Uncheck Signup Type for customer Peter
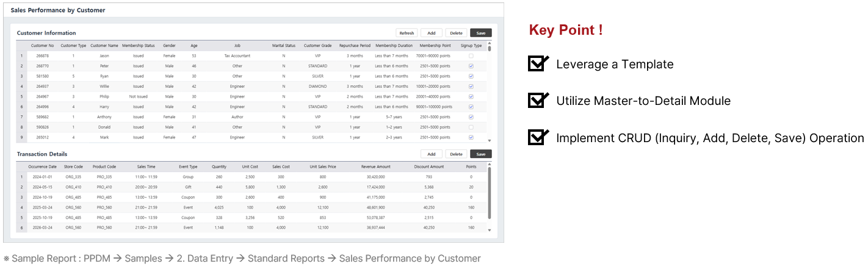 point(471,66)
